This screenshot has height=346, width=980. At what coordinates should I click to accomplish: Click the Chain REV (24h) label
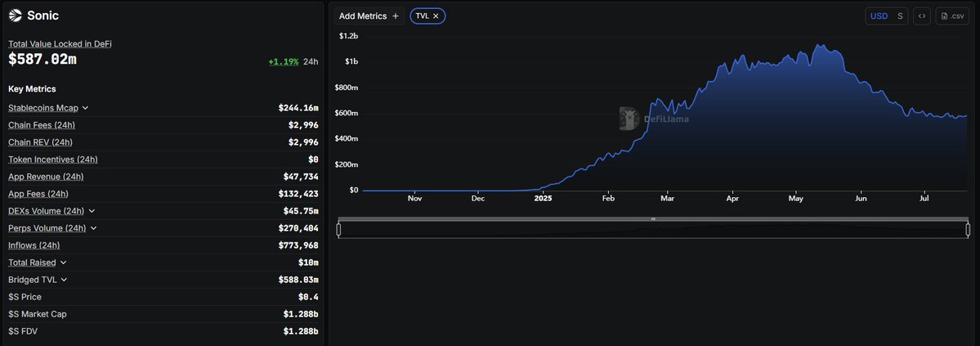coord(40,142)
